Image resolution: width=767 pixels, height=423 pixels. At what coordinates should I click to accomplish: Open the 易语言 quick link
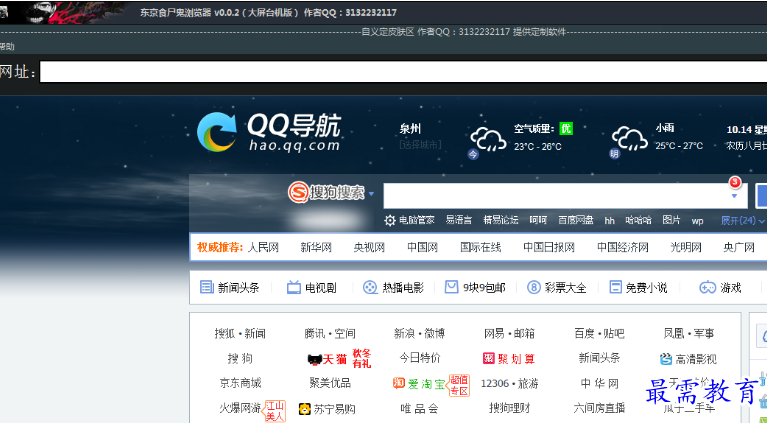click(459, 220)
